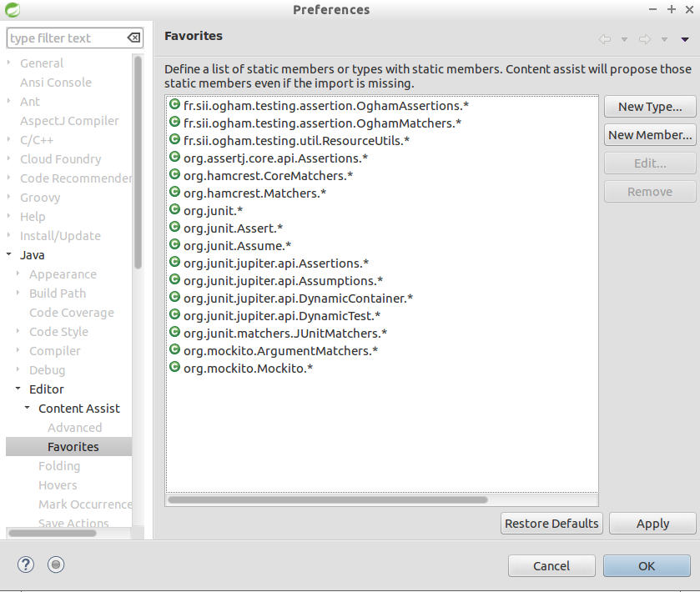Viewport: 700px width, 592px height.
Task: Click icon beside jupiter Assertions entry
Action: pyautogui.click(x=174, y=262)
